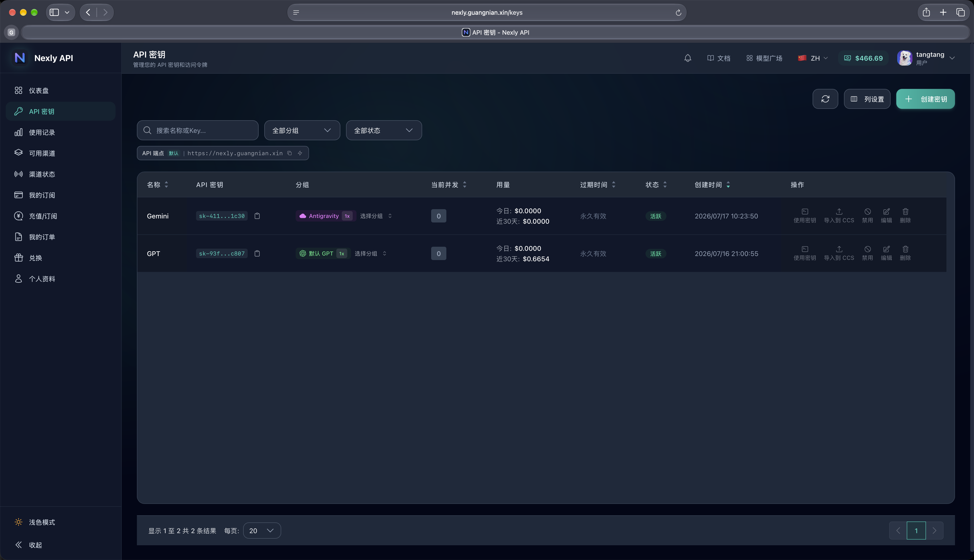Go to 仪表盘 dashboard in sidebar
This screenshot has height=560, width=974.
tap(61, 90)
